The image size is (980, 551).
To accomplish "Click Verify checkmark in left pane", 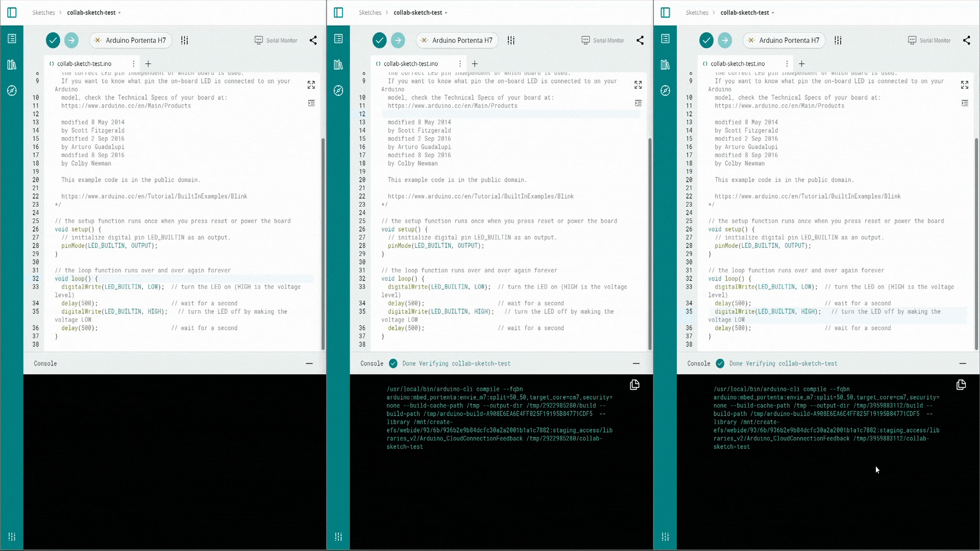I will click(53, 40).
